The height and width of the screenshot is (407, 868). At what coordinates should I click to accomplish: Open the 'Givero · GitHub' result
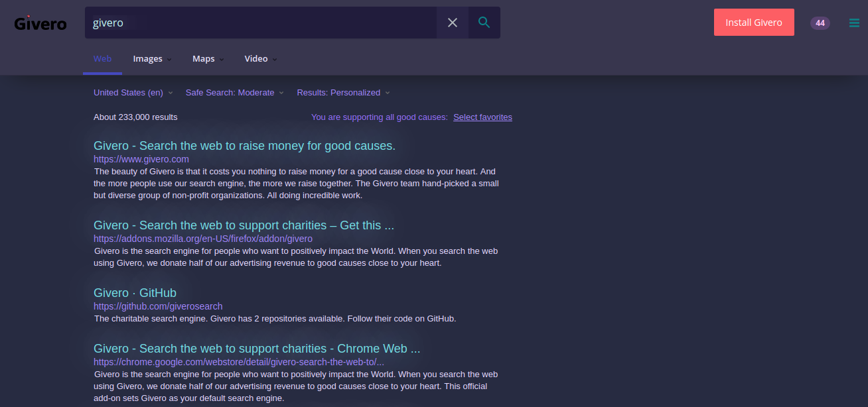pyautogui.click(x=135, y=293)
